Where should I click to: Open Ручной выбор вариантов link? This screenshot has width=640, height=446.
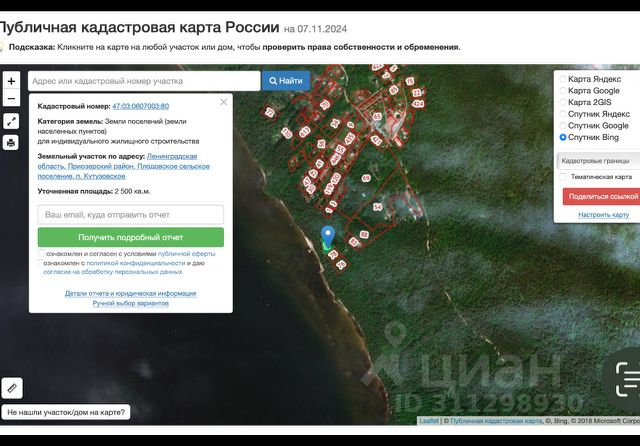[x=131, y=304]
